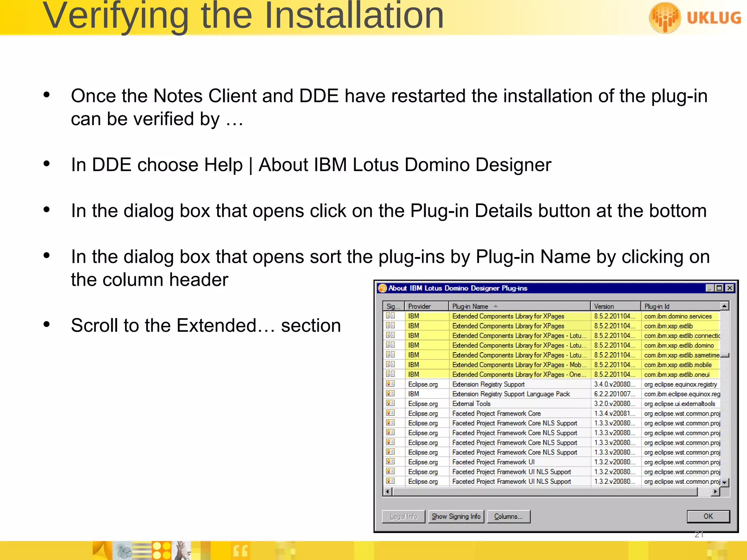Select the External Tools plug-in name
747x560 pixels.
coord(471,404)
